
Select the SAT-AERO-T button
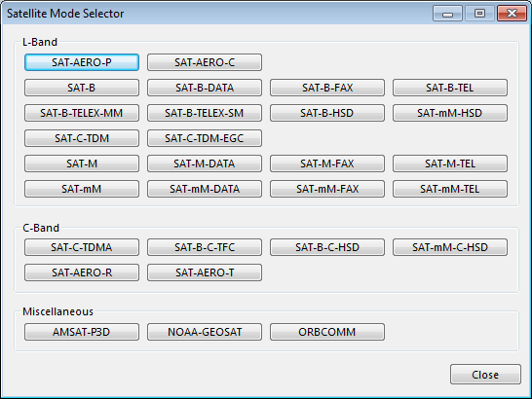pyautogui.click(x=205, y=272)
